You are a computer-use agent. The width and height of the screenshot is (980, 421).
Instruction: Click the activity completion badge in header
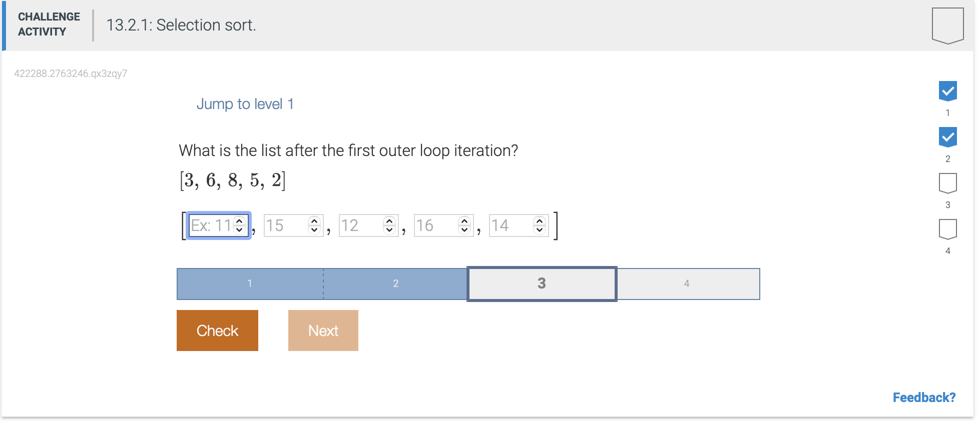coord(947,25)
